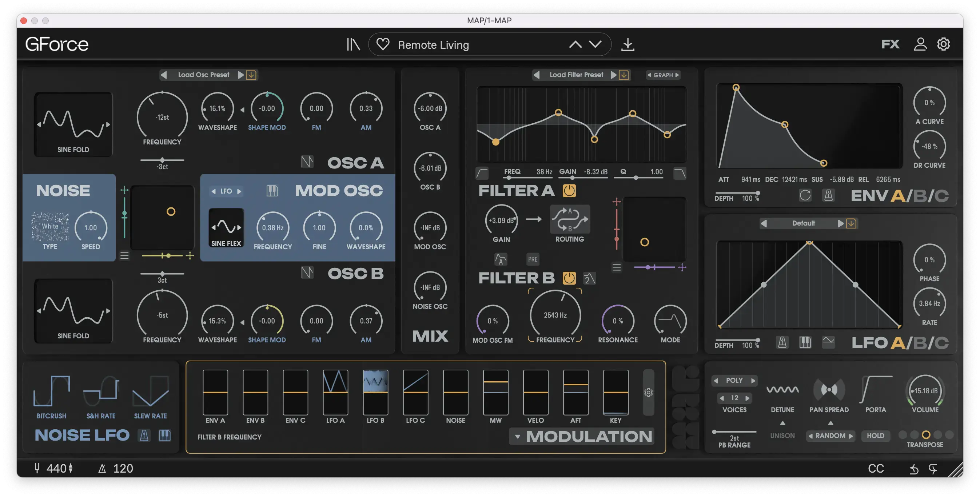Click the SINE FLEX waveform display
The width and height of the screenshot is (980, 497).
tap(226, 228)
